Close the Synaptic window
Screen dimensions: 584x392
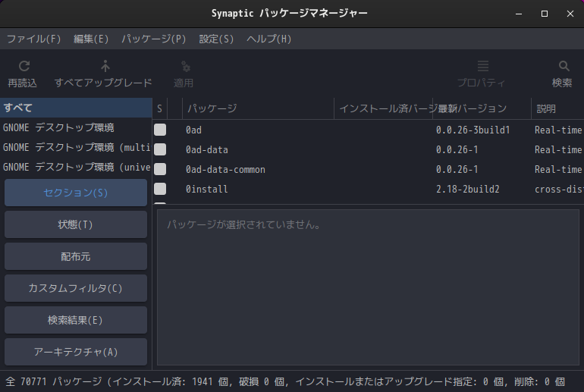tap(570, 14)
